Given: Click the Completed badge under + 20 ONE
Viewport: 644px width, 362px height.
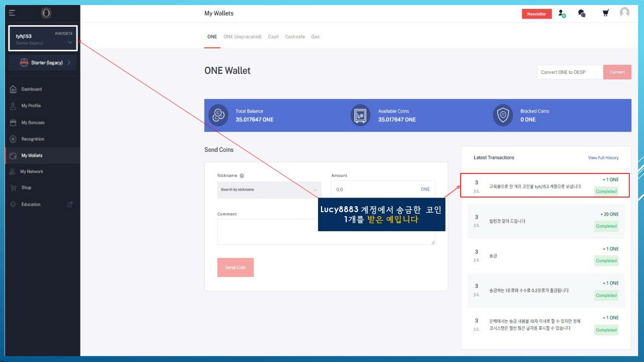Looking at the screenshot, I should [606, 226].
